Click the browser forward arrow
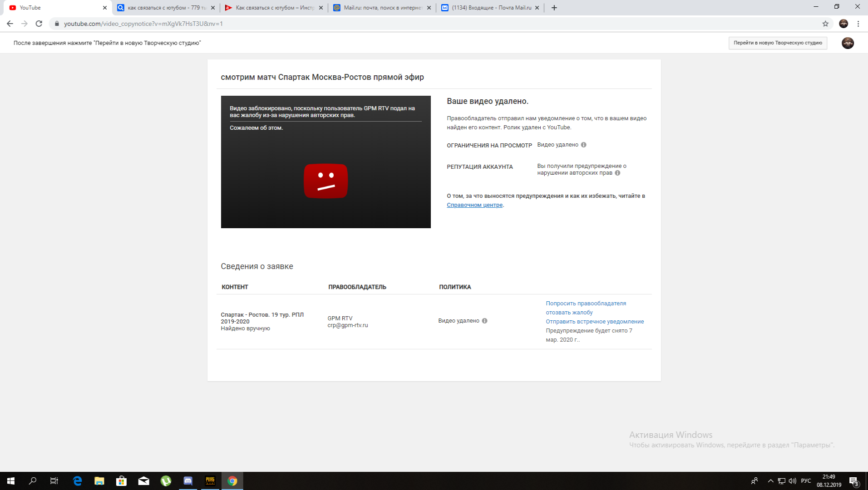Viewport: 868px width, 490px height. tap(25, 24)
